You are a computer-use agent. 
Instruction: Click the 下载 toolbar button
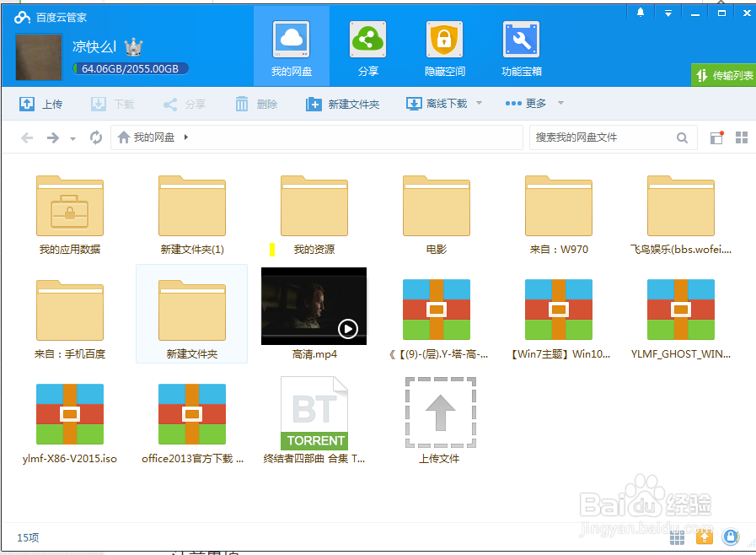click(112, 104)
